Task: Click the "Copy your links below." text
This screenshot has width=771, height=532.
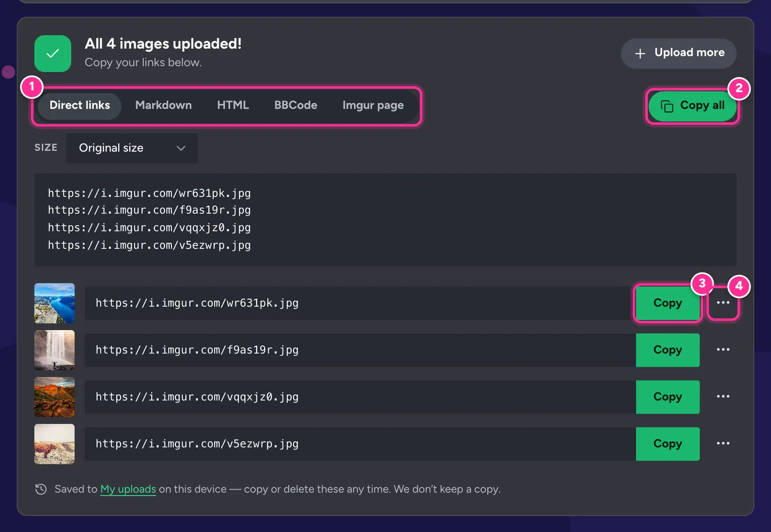Action: tap(143, 62)
